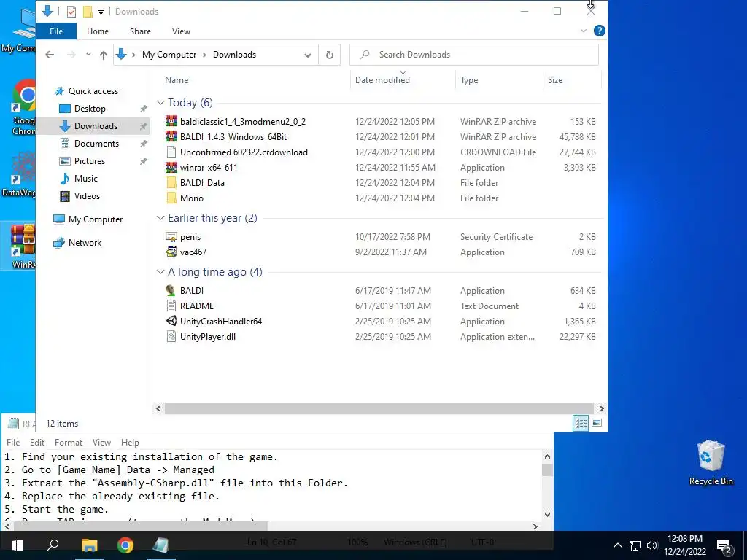Select My Computer in navigation pane
This screenshot has height=560, width=747.
pos(96,219)
